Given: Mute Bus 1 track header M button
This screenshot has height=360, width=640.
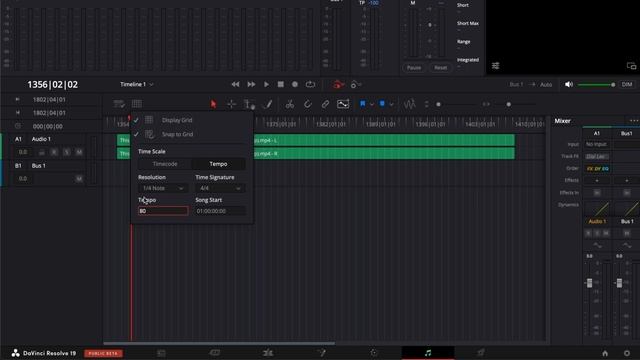Looking at the screenshot, I should [x=79, y=179].
